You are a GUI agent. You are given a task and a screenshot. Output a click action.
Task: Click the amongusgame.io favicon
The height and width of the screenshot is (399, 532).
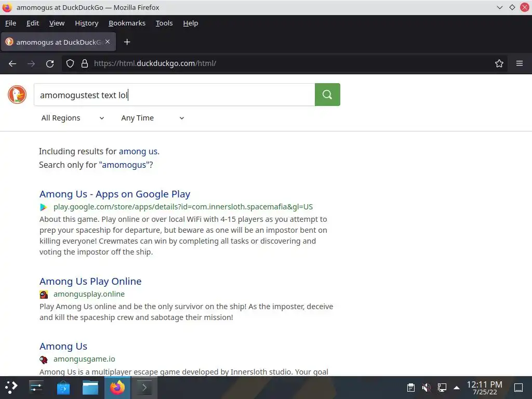point(44,360)
